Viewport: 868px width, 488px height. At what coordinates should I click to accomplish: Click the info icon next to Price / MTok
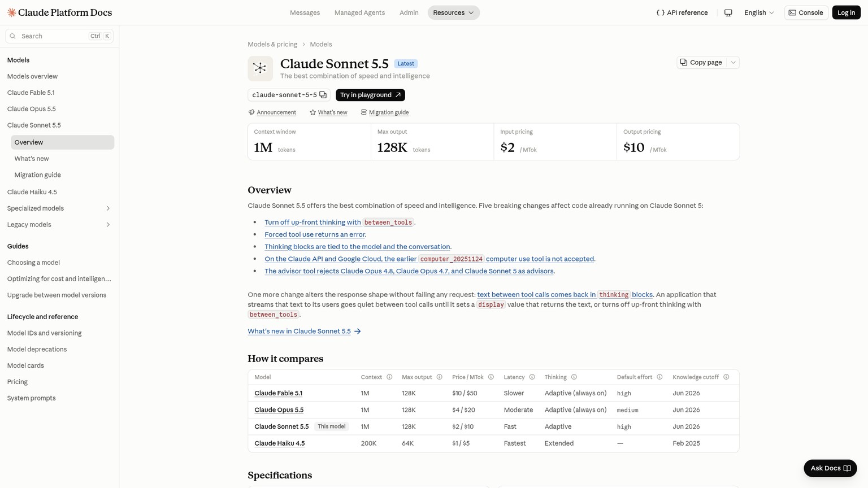coord(491,377)
